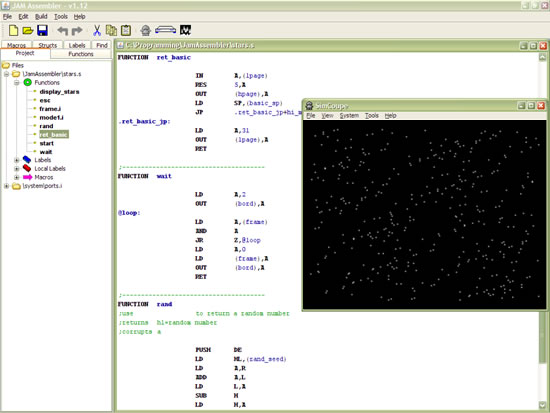Click the SimCoupe starfield display

[424, 214]
